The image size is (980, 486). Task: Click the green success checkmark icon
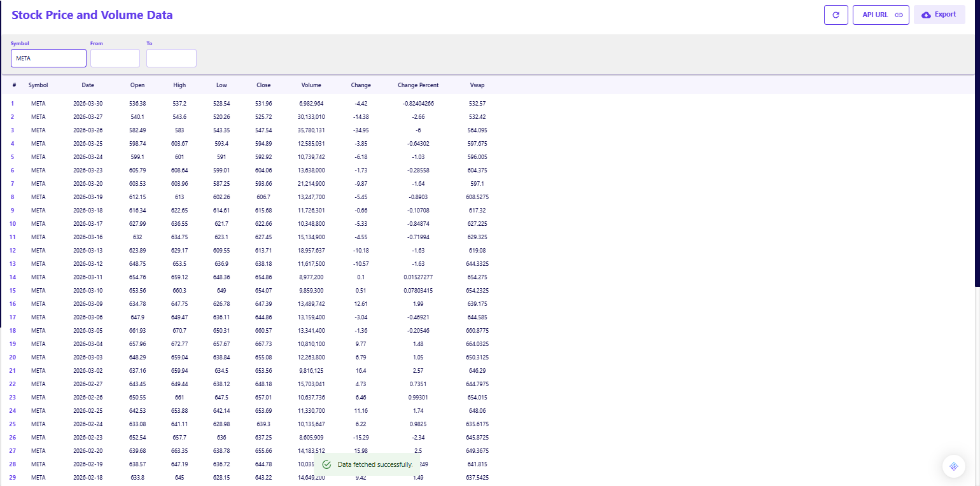(x=326, y=465)
